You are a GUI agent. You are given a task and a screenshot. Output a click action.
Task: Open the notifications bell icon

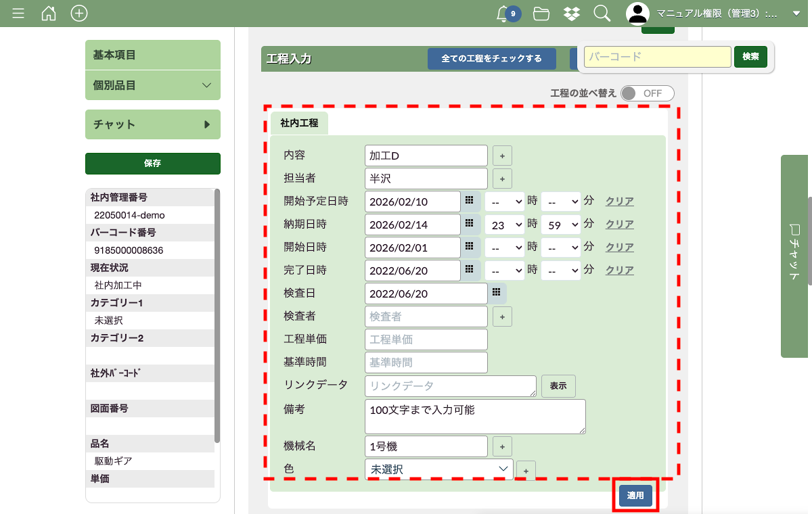pos(503,13)
